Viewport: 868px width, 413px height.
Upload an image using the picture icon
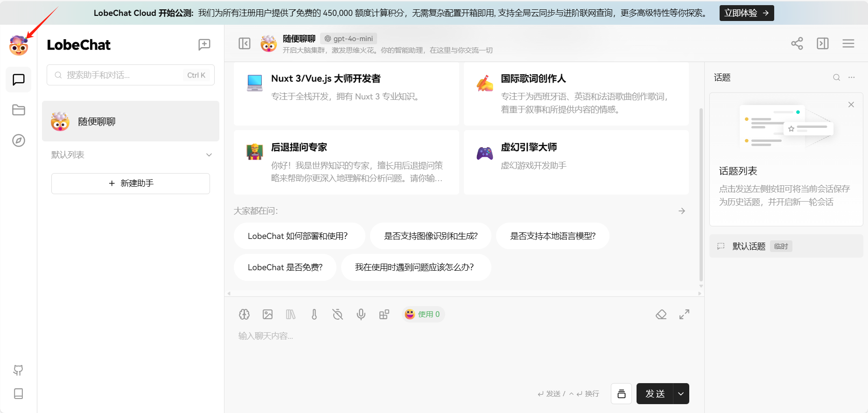click(268, 315)
